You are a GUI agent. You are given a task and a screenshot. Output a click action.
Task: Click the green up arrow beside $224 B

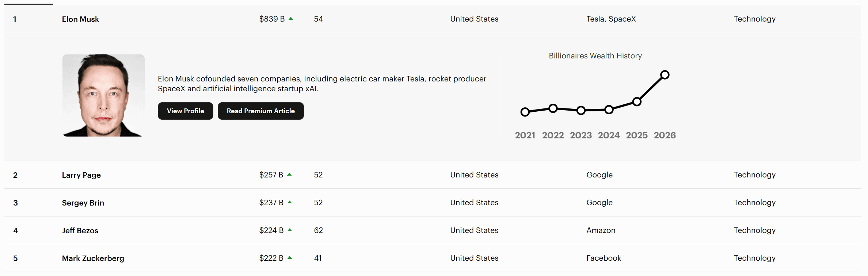[290, 230]
